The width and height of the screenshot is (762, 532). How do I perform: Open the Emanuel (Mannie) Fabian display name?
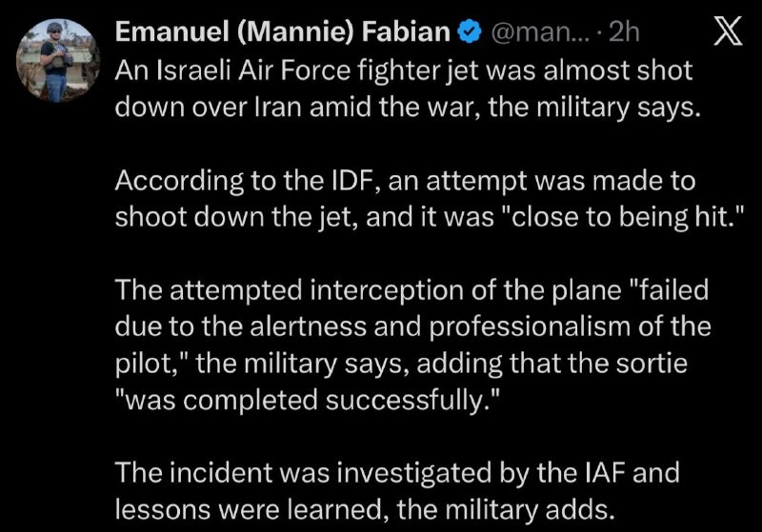pyautogui.click(x=282, y=33)
